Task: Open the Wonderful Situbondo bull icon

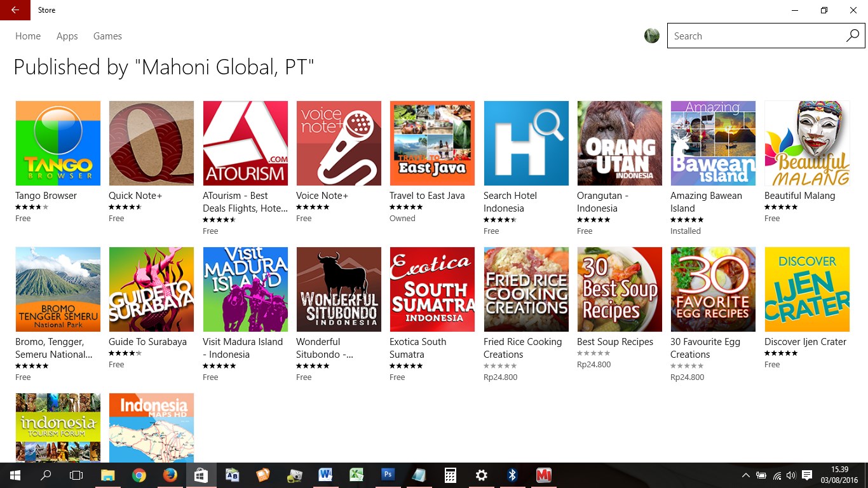Action: (339, 289)
